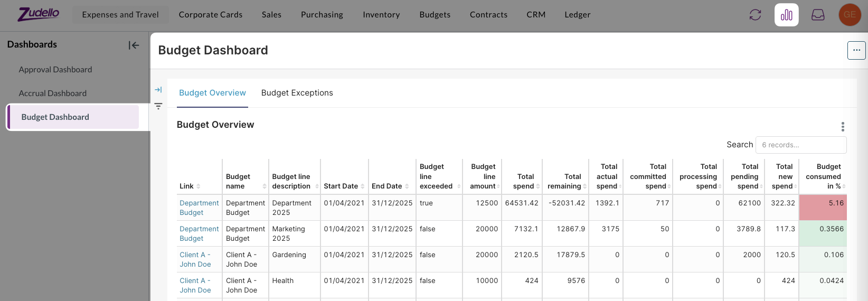
Task: Click the Zudello logo
Action: coord(39,14)
